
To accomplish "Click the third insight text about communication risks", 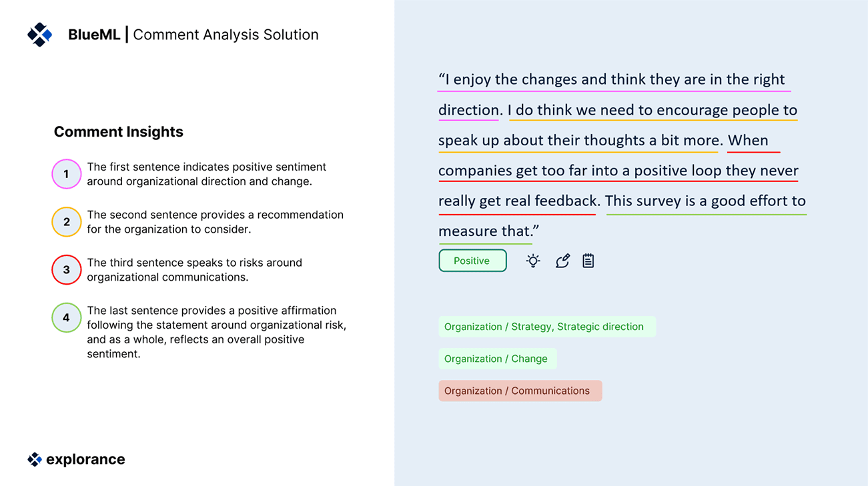I will tap(194, 270).
